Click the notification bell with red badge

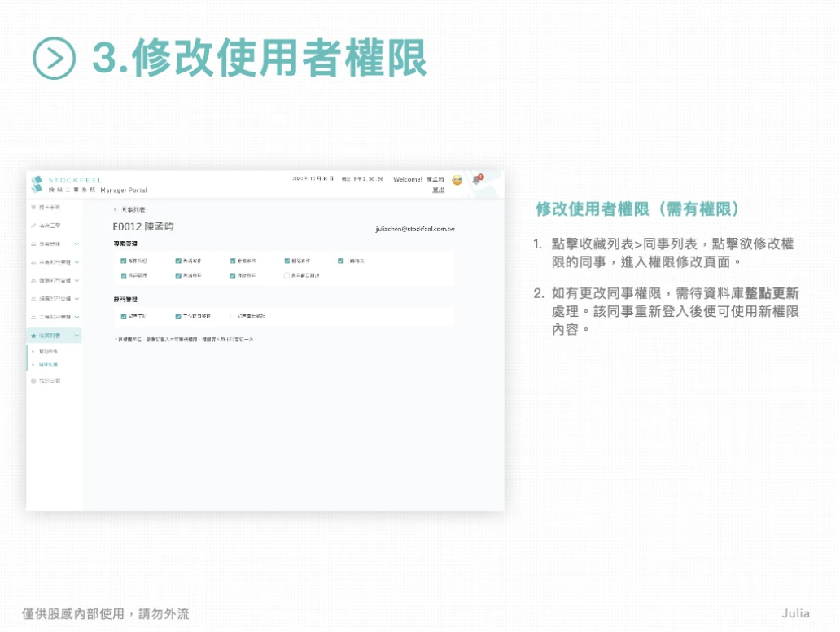(477, 179)
